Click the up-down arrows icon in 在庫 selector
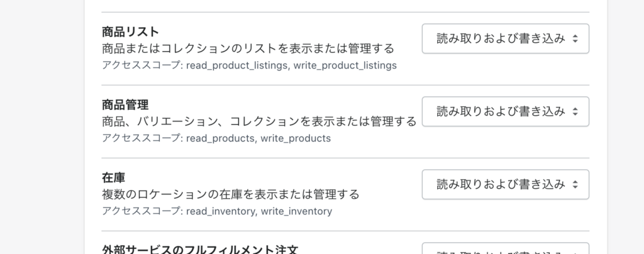The height and width of the screenshot is (254, 644). click(x=575, y=185)
